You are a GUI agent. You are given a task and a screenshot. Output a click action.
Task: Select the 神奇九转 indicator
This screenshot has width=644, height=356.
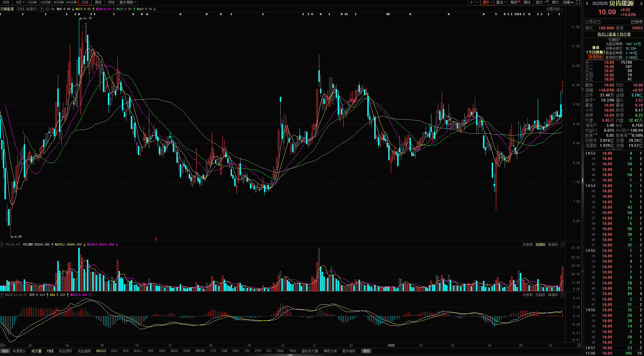click(x=330, y=351)
